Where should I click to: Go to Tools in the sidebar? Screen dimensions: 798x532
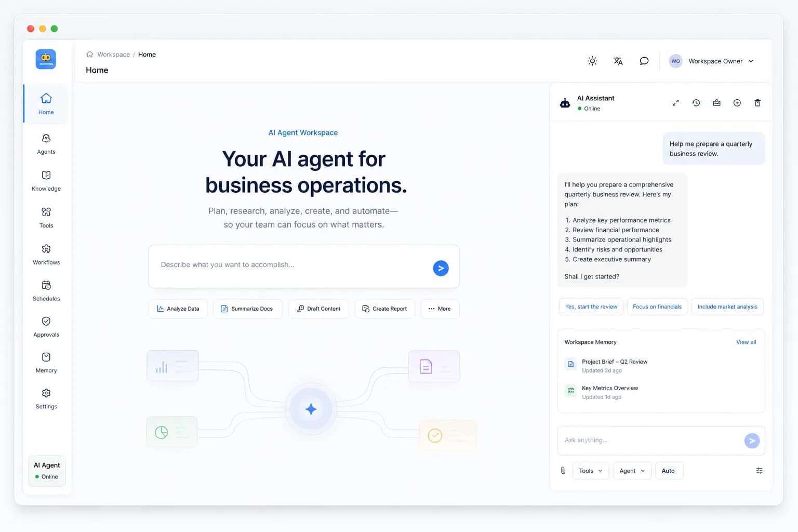[46, 218]
